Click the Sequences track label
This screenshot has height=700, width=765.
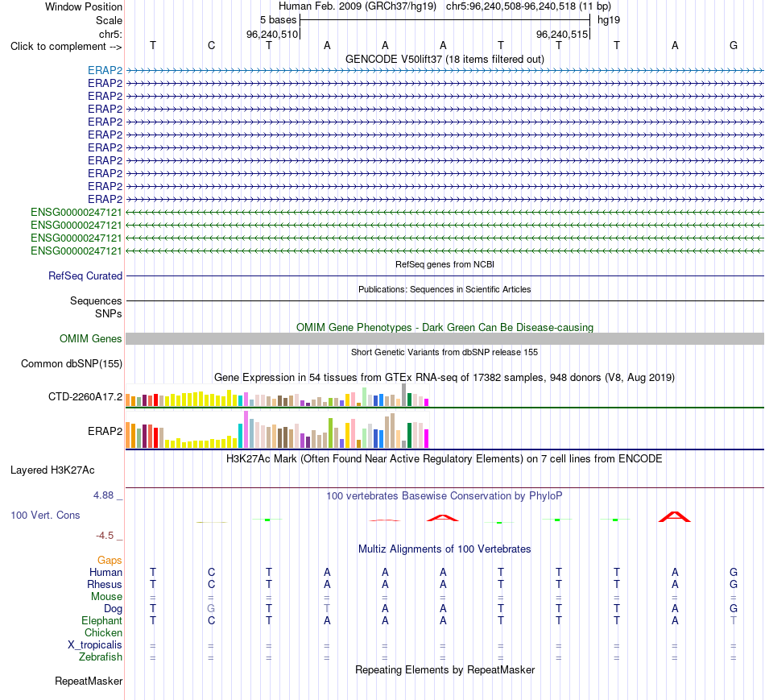click(96, 300)
